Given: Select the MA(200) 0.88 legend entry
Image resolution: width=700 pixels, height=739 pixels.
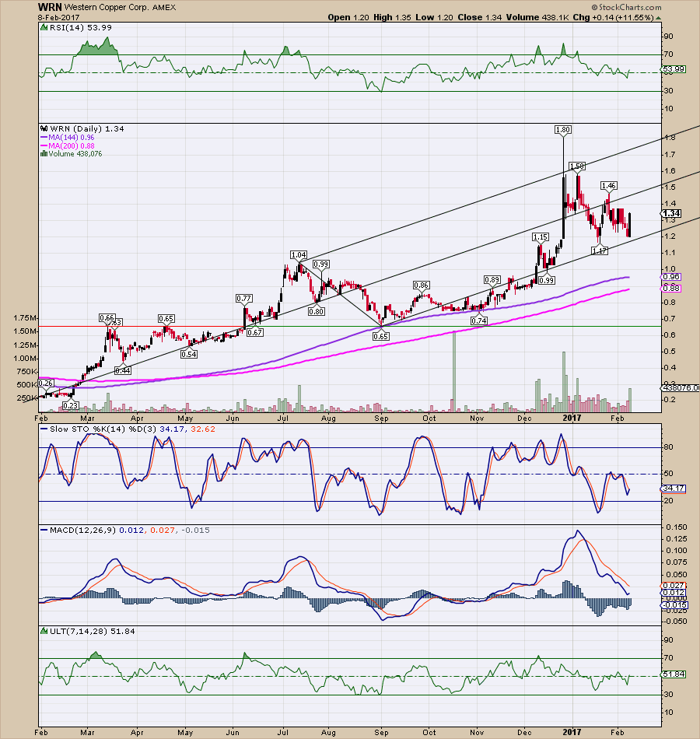Looking at the screenshot, I should 68,145.
